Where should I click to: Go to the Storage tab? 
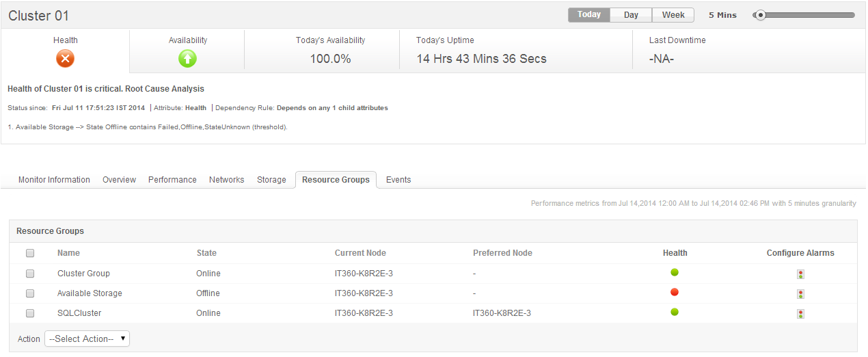[x=271, y=180]
